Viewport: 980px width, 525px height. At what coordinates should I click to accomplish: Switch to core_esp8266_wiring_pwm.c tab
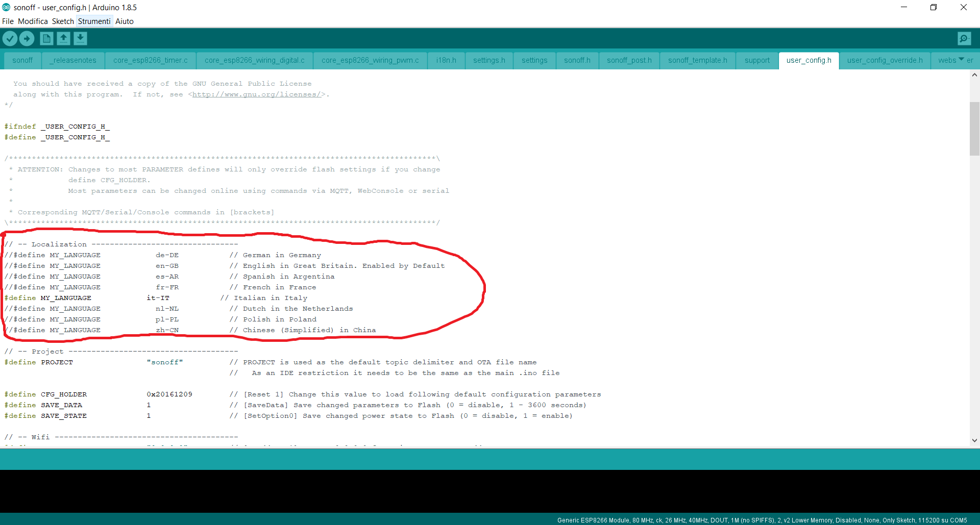coord(370,60)
